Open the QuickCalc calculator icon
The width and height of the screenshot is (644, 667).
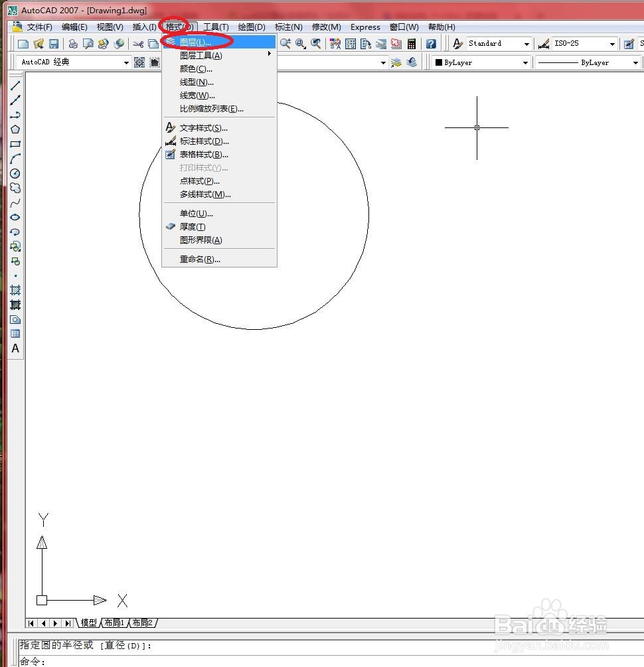(x=411, y=43)
